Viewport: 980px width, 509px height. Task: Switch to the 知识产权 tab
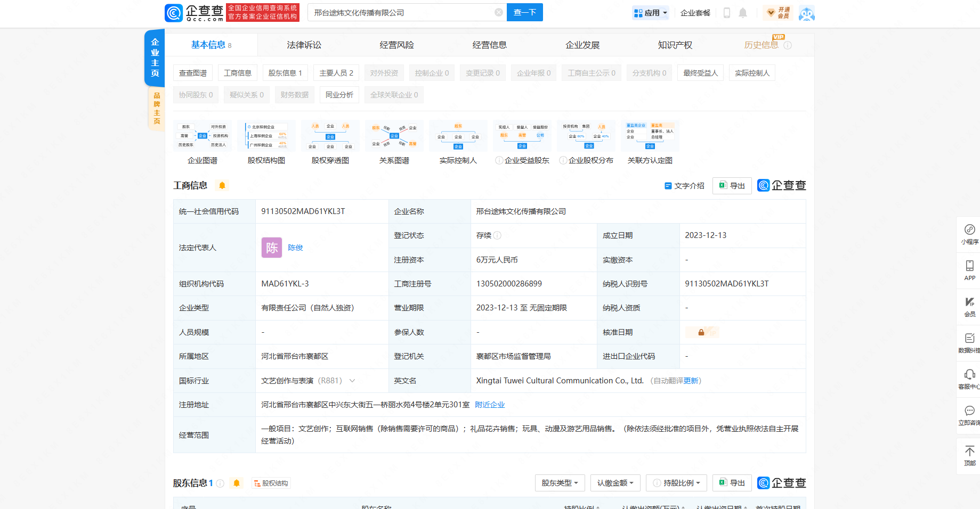[x=675, y=45]
